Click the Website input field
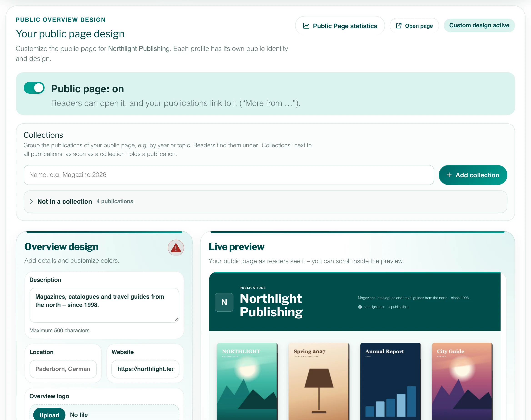531x420 pixels. tap(145, 369)
